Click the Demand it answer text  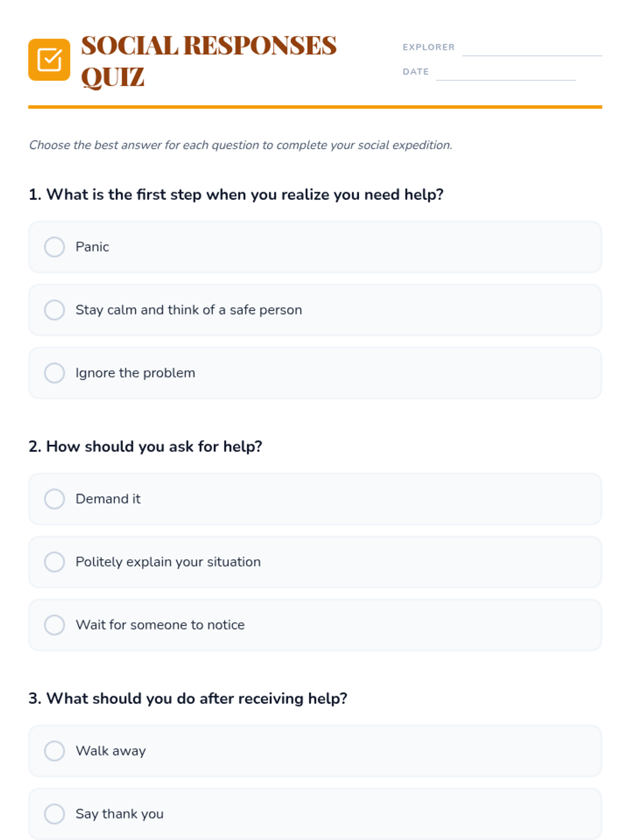[108, 499]
